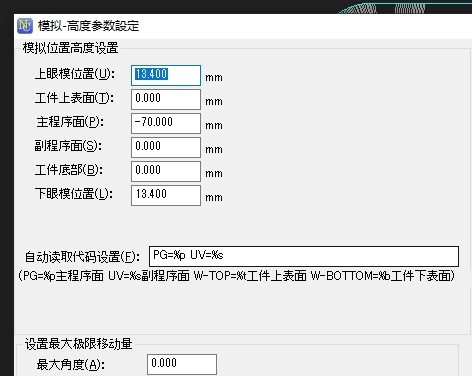Screen dimensions: 472x376
Task: Click the 工件上表面(T) label
Action: [x=74, y=98]
